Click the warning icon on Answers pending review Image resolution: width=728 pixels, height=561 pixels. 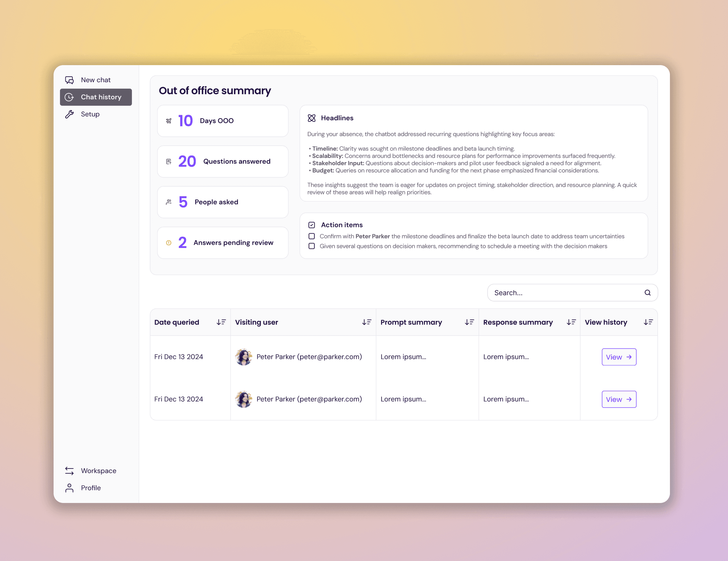coord(169,242)
